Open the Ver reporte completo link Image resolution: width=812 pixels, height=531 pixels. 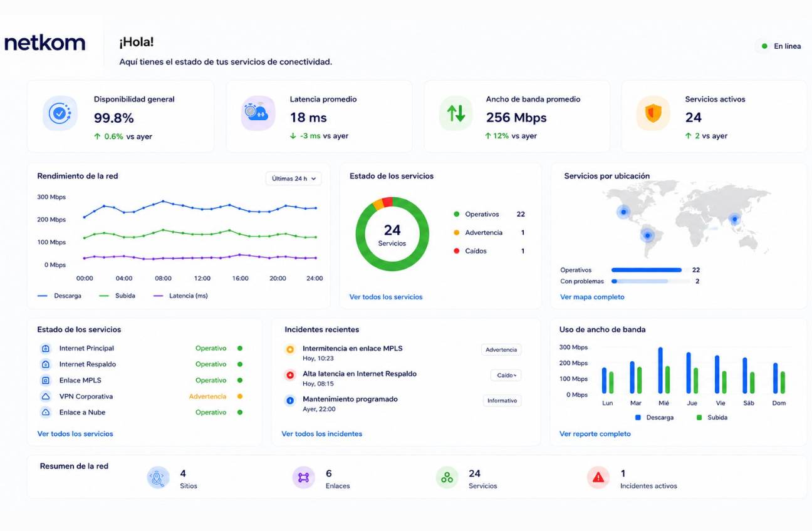(595, 433)
